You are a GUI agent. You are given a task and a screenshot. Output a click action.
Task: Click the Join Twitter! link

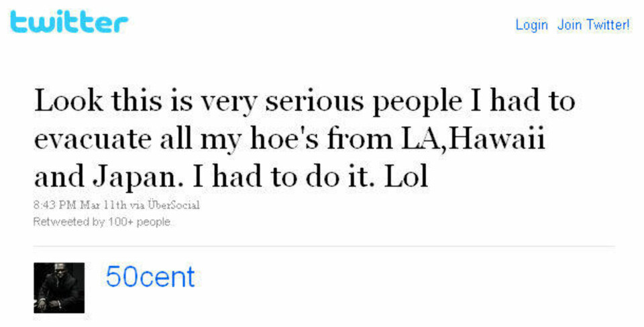[x=594, y=25]
